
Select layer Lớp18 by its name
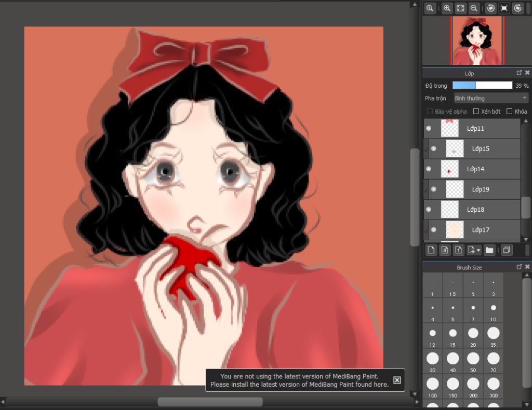pyautogui.click(x=475, y=209)
